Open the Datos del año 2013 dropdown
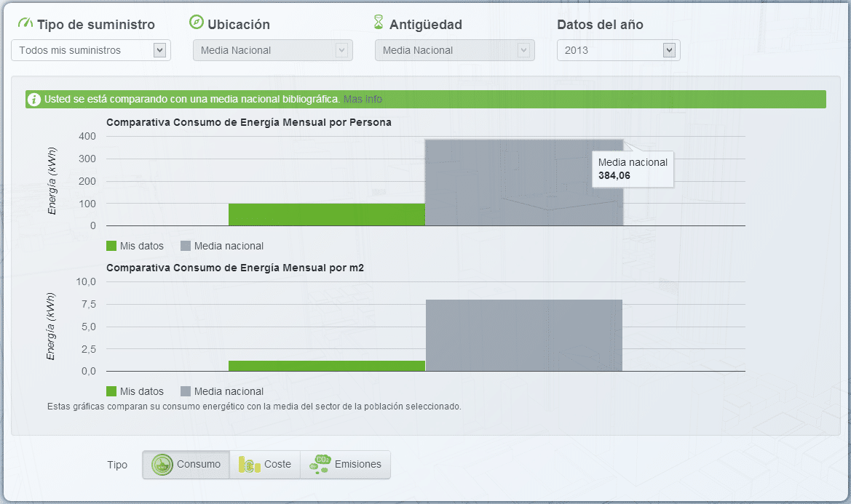 (617, 50)
